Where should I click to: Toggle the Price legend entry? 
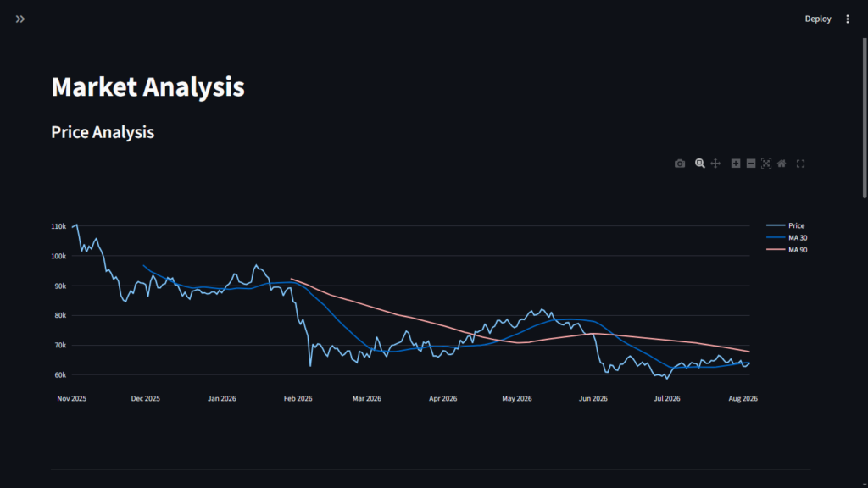[786, 225]
